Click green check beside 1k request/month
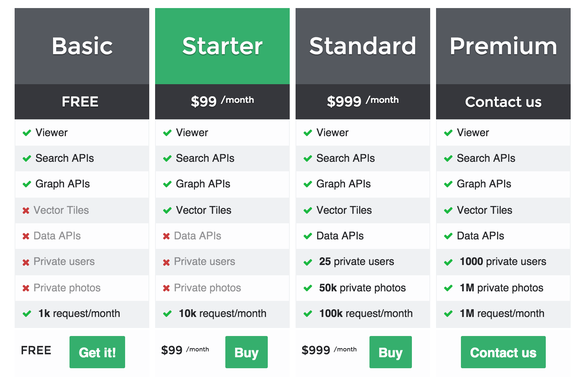582x377 pixels. click(x=27, y=314)
